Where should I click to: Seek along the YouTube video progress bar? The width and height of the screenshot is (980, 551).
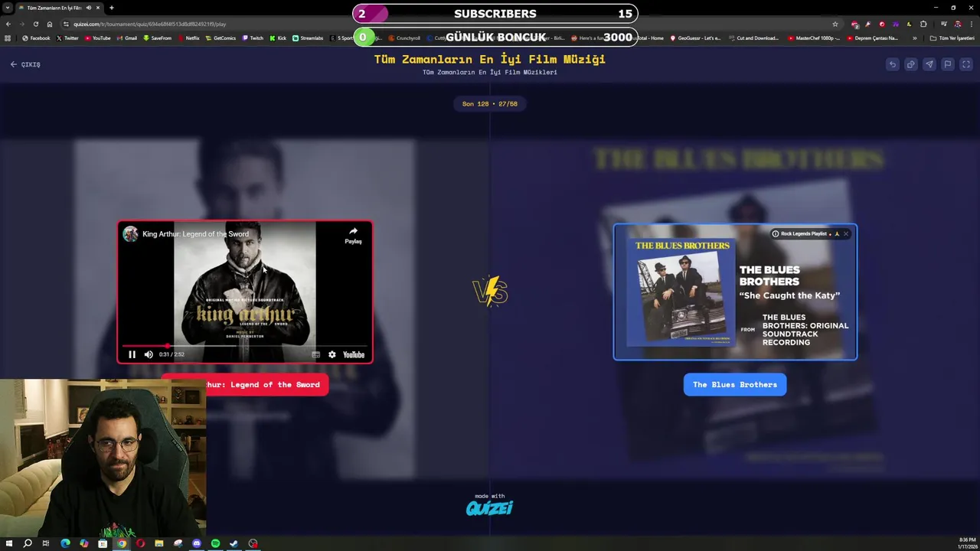click(x=245, y=345)
